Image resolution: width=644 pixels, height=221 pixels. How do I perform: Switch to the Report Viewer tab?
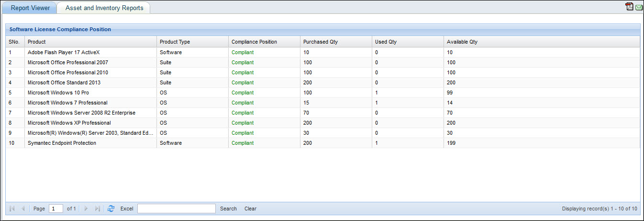click(30, 8)
